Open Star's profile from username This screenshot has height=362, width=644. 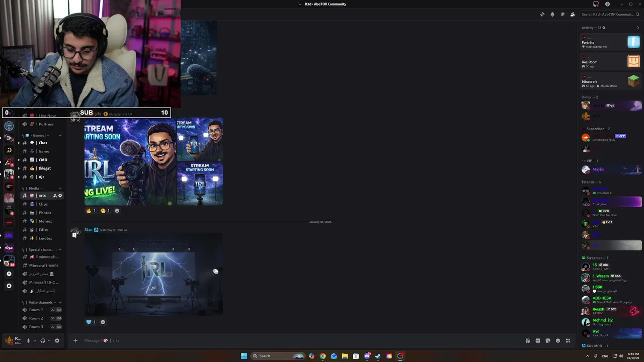click(x=89, y=230)
